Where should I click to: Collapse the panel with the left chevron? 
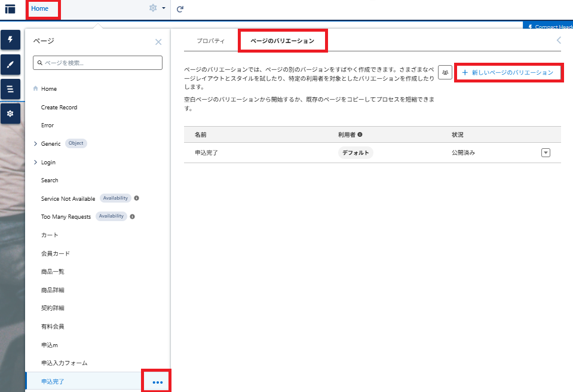tap(559, 41)
